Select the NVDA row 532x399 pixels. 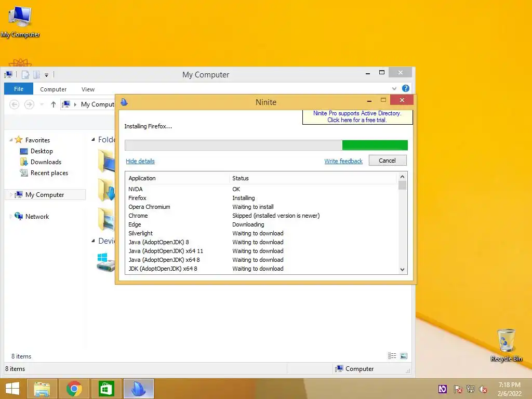pos(261,189)
